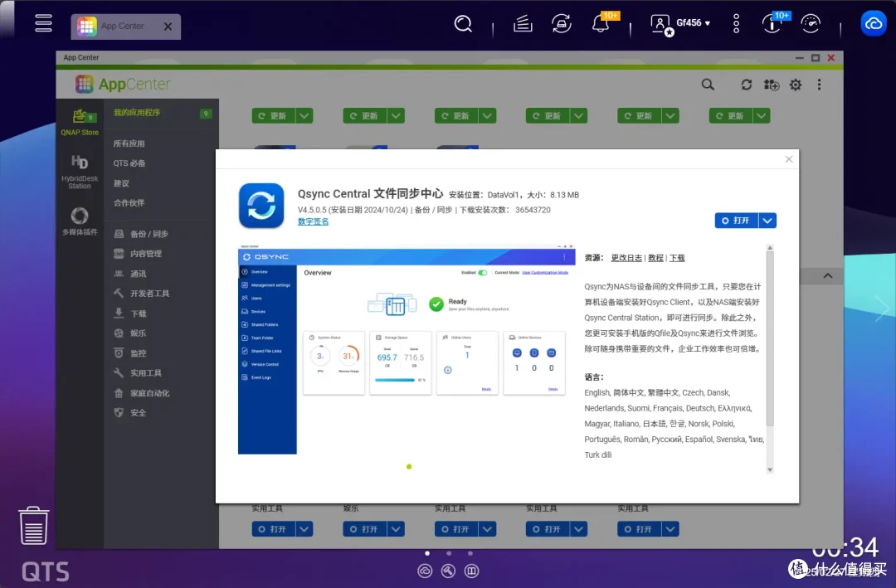
Task: Select the second desktop page dot
Action: (x=449, y=553)
